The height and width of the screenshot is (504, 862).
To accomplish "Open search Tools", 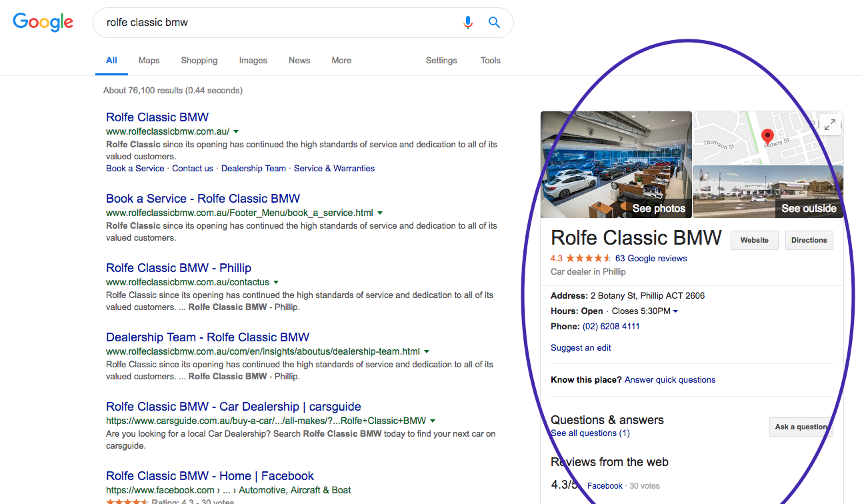I will (x=491, y=60).
